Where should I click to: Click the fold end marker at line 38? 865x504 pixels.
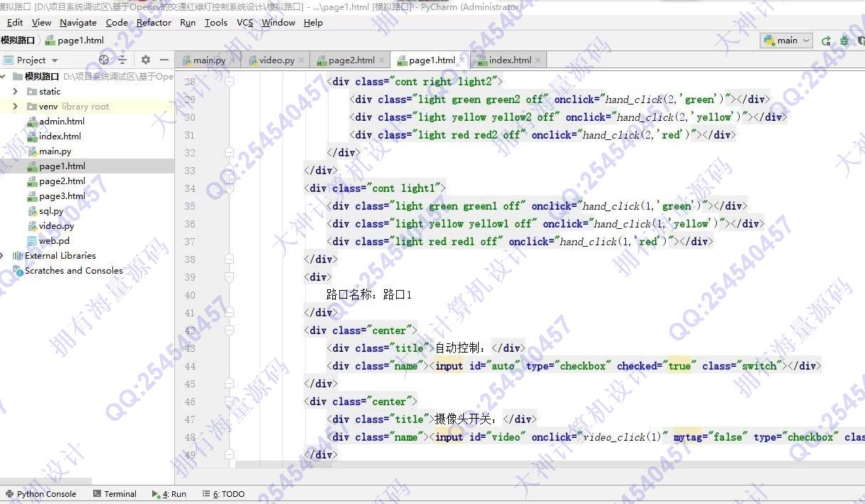point(229,259)
